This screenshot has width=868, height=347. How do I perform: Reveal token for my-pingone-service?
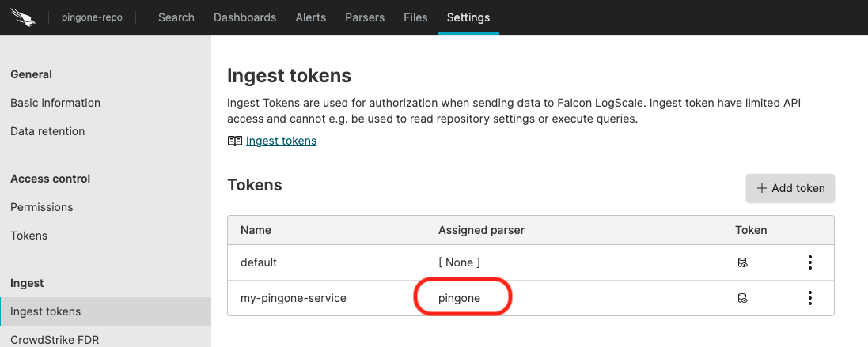[742, 298]
